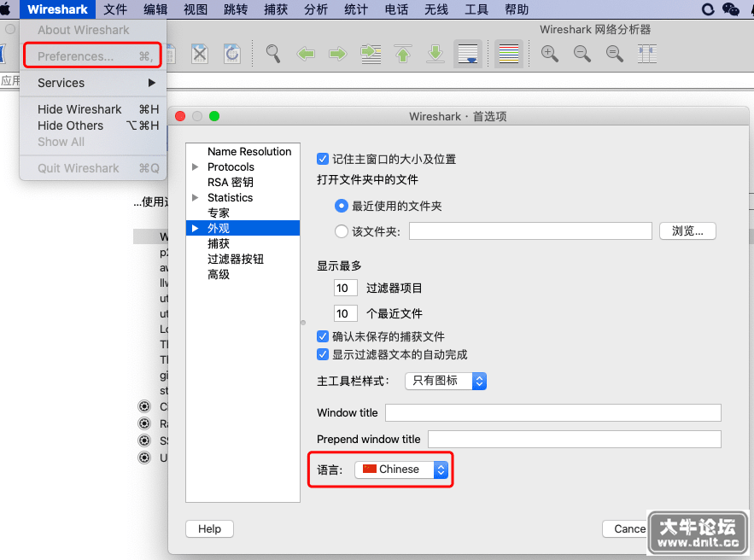
Task: Select the 最近使用的文件夹 radio button
Action: click(342, 207)
